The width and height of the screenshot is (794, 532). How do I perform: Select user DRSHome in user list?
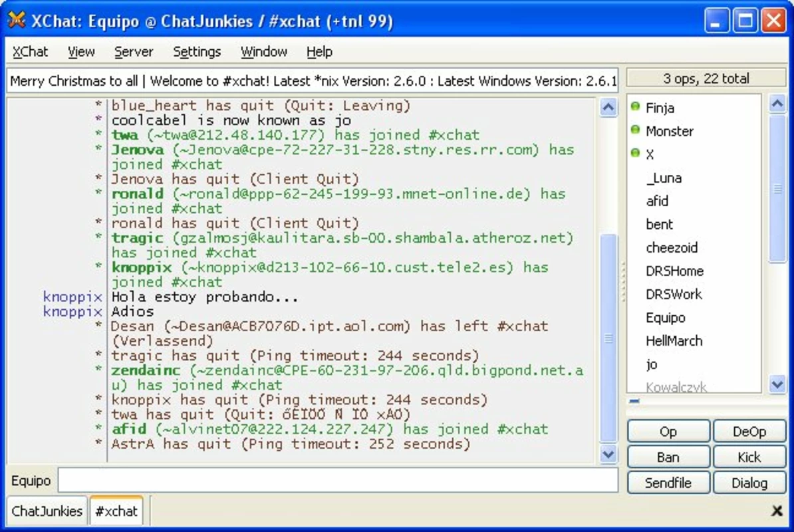(694, 271)
